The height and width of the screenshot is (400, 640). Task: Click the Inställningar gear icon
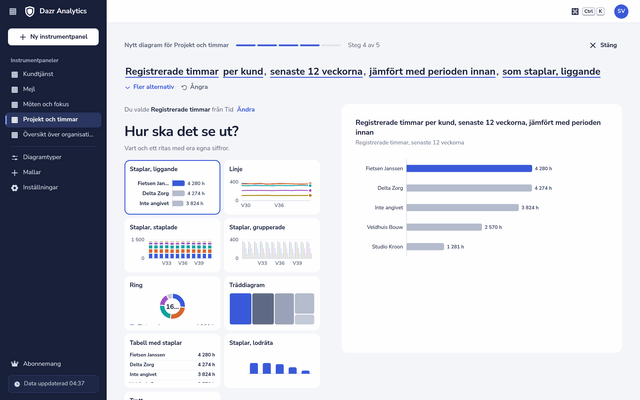(15, 188)
